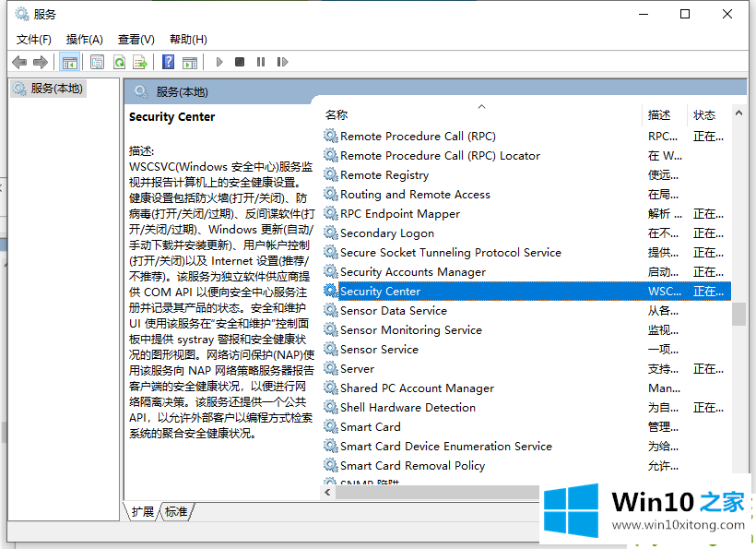Click the gear icon beside Security Accounts Manager
Image resolution: width=756 pixels, height=549 pixels.
[331, 271]
